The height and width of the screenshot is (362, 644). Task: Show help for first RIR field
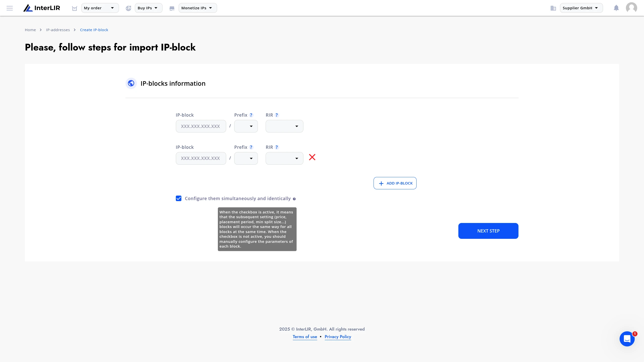click(x=277, y=115)
